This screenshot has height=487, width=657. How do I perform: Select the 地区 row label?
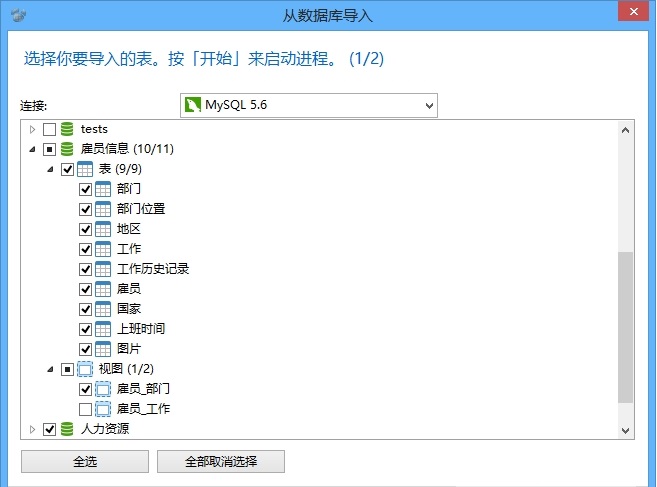129,229
